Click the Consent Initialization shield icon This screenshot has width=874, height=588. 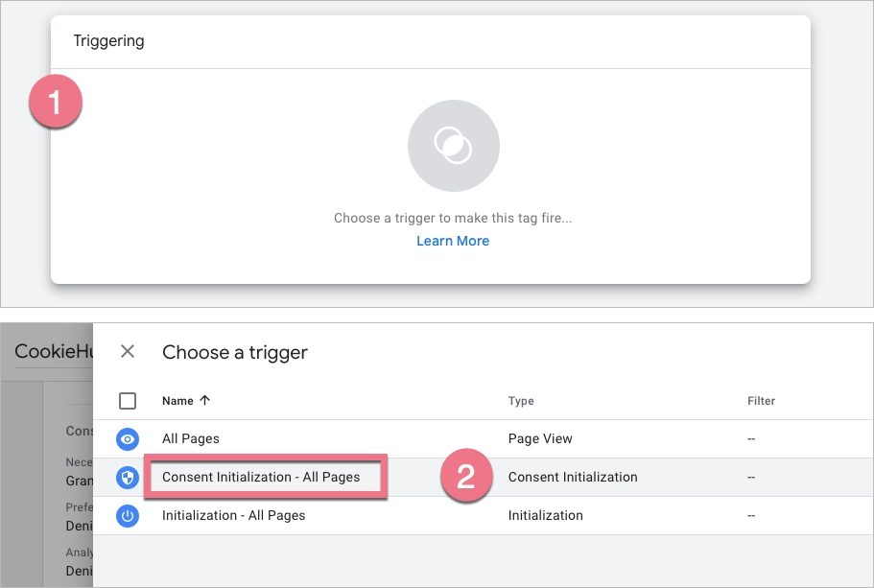(128, 478)
